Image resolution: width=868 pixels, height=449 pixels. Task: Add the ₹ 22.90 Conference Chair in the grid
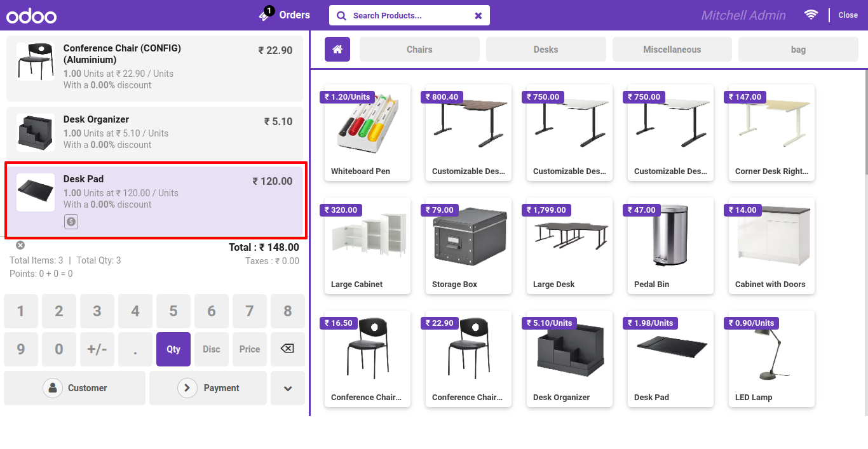pos(468,359)
